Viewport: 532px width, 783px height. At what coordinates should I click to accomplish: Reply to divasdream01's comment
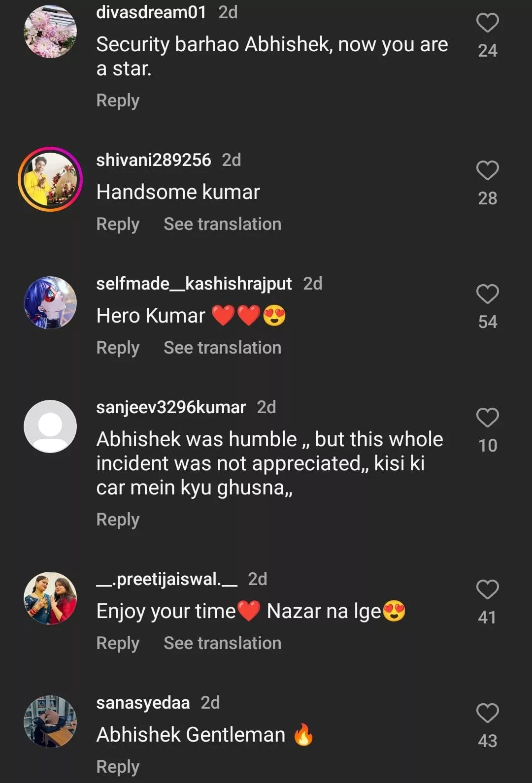click(118, 100)
